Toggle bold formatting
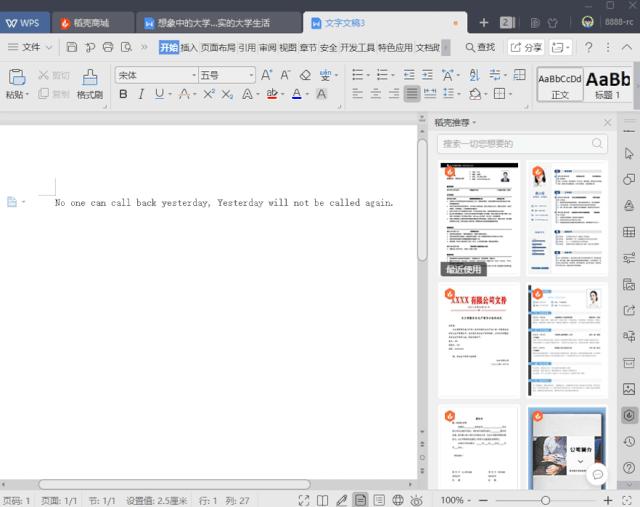 click(x=124, y=94)
